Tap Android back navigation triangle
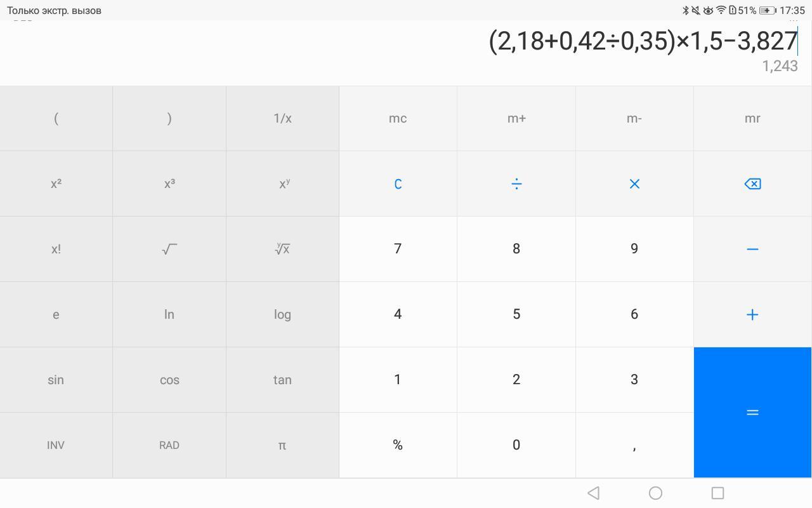 [594, 493]
